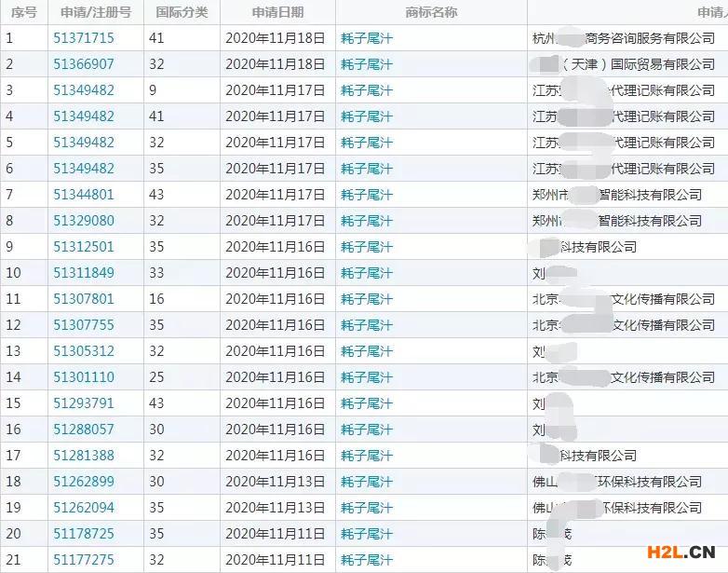Click the 国际分类 column header

pyautogui.click(x=182, y=12)
